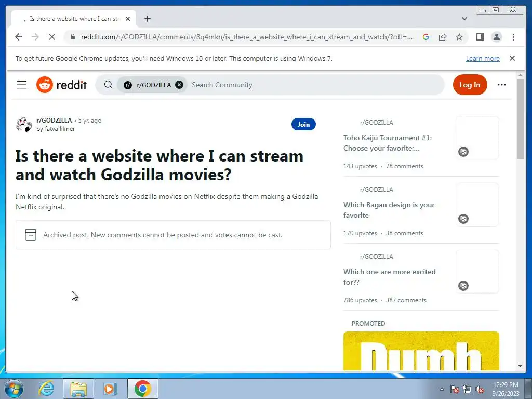Open Chrome's three-dot menu
Screen dimensions: 532x399
pyautogui.click(x=513, y=37)
